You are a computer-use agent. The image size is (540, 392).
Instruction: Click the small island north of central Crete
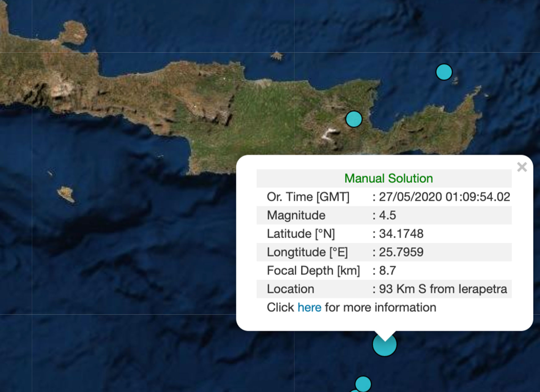click(x=277, y=56)
